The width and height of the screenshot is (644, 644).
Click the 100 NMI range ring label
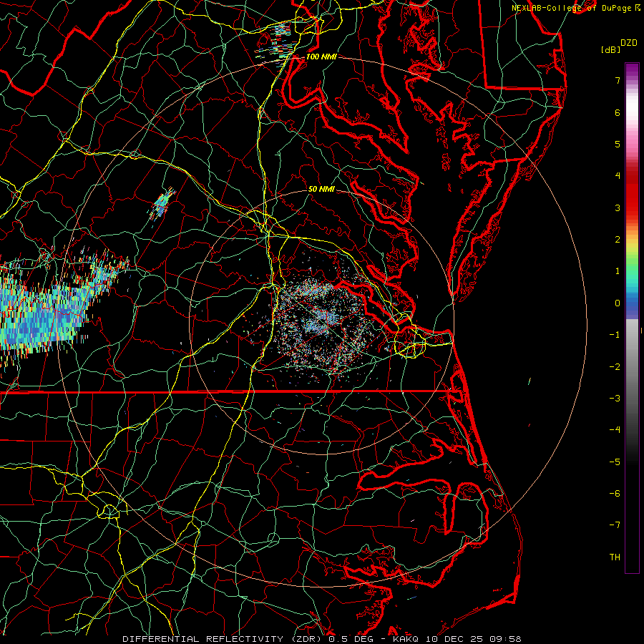coord(321,57)
